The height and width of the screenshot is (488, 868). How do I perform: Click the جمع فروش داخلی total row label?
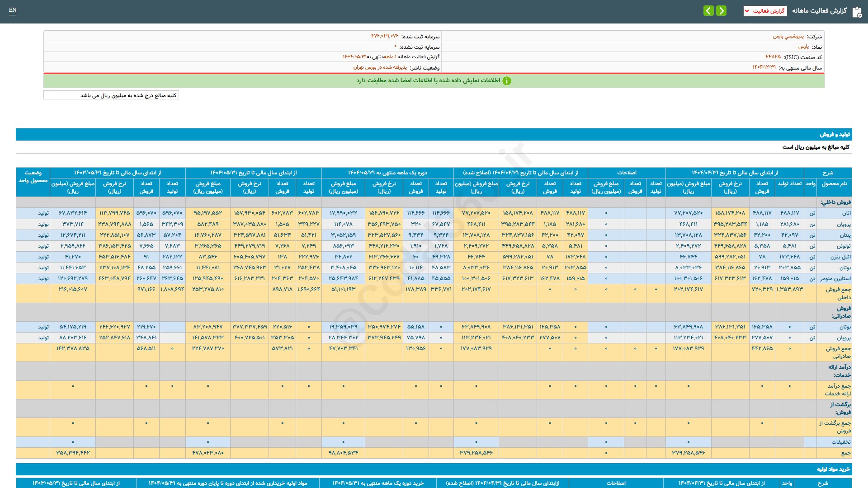pos(838,293)
